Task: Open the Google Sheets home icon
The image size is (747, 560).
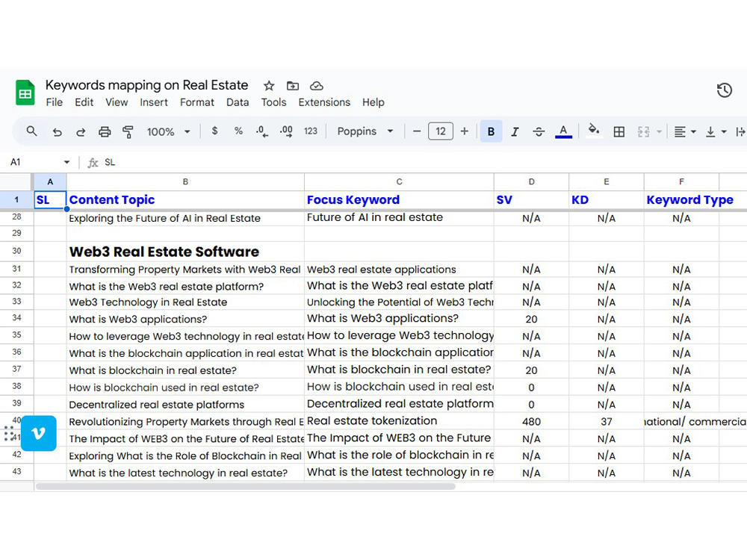Action: [x=25, y=93]
